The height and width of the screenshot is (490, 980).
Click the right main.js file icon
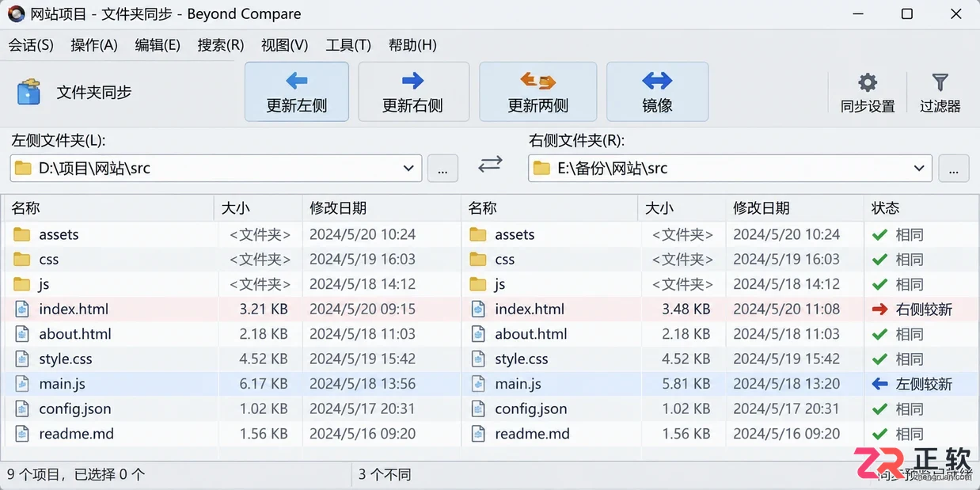click(478, 384)
